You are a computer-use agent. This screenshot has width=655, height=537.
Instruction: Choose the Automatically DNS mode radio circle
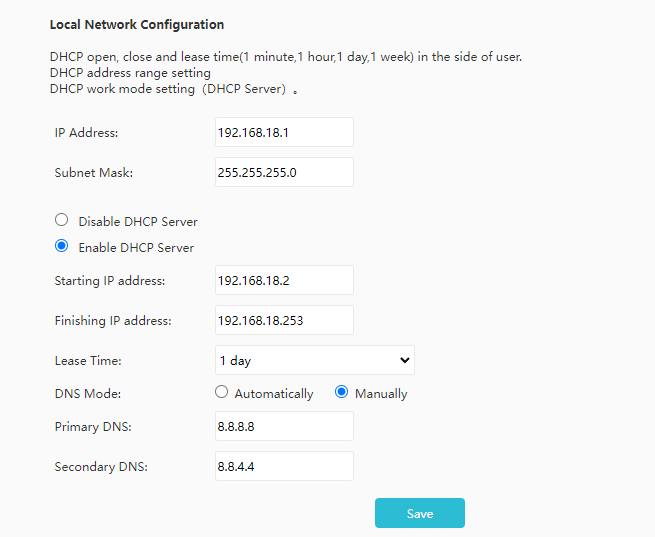tap(221, 392)
